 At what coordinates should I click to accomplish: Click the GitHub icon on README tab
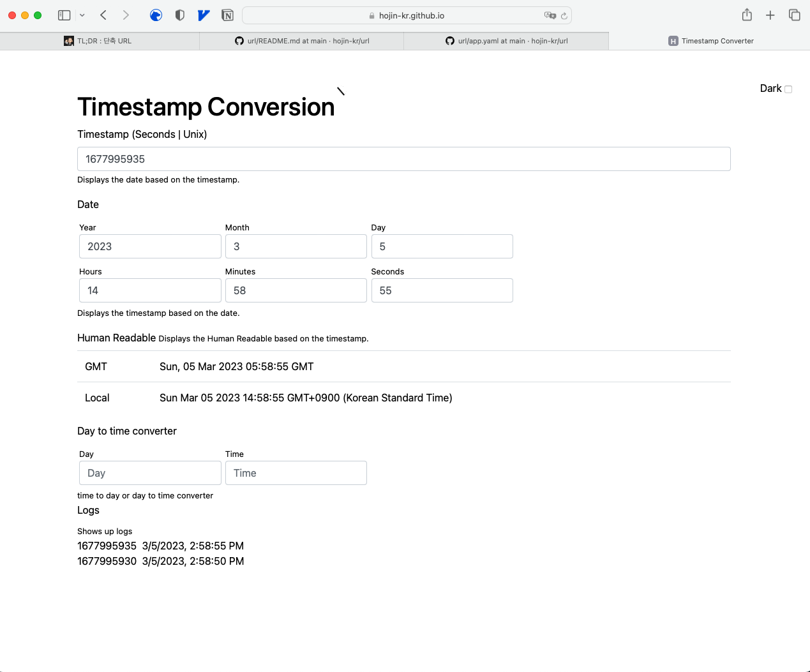click(239, 41)
